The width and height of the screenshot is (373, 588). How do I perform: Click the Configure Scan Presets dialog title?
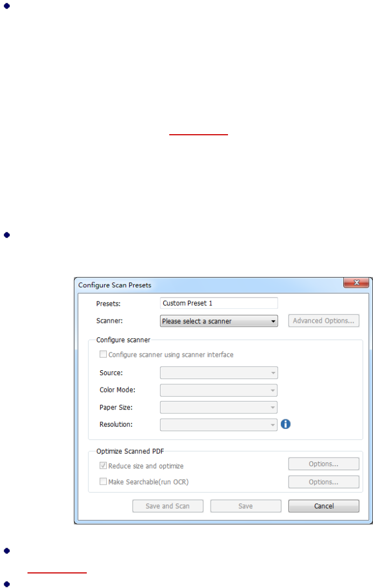115,285
